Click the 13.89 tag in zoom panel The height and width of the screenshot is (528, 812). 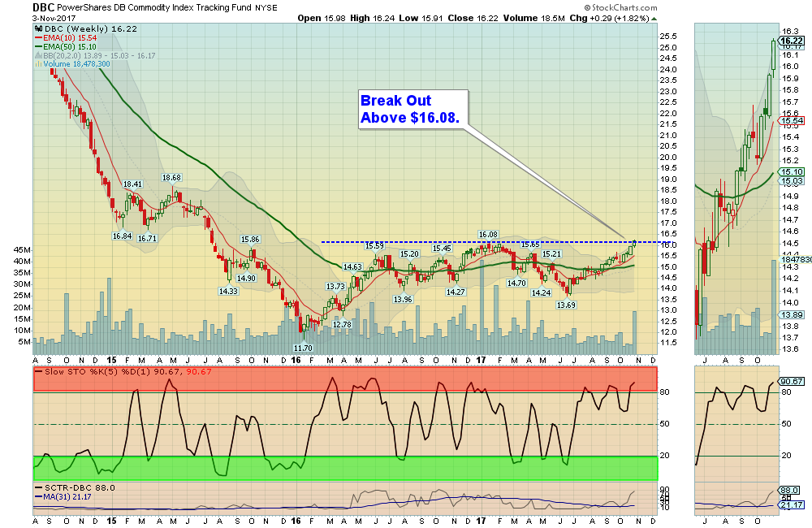pos(792,314)
